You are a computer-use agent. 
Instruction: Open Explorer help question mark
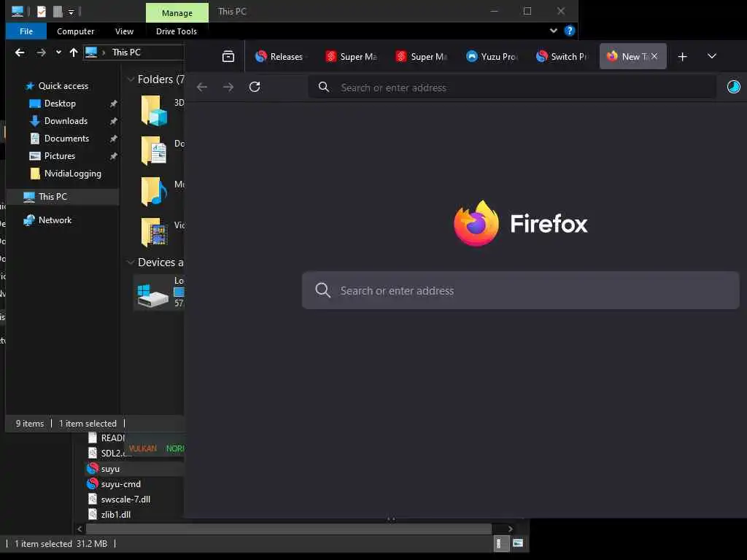tap(569, 31)
